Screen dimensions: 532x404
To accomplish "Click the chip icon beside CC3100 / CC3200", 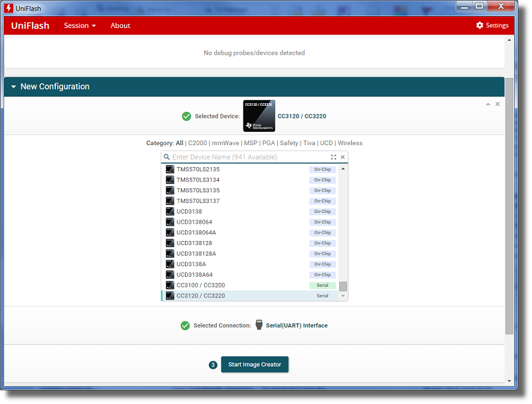I will point(170,286).
